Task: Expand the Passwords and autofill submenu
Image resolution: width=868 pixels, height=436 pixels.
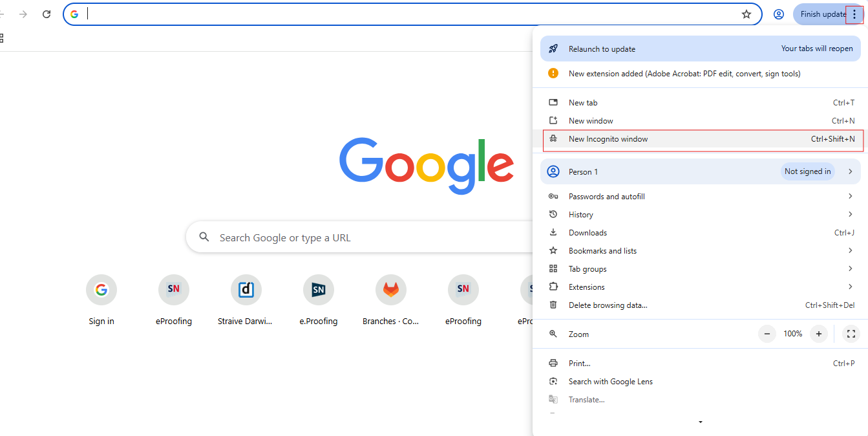Action: pos(701,197)
